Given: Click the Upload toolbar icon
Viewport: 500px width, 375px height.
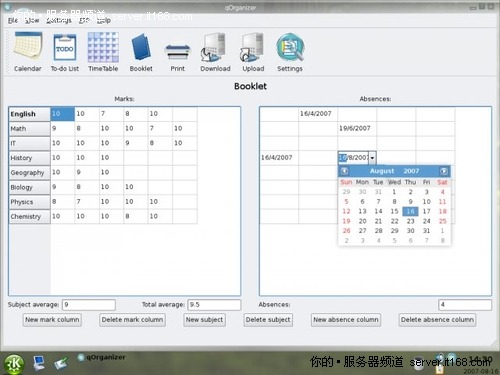Looking at the screenshot, I should (x=253, y=47).
